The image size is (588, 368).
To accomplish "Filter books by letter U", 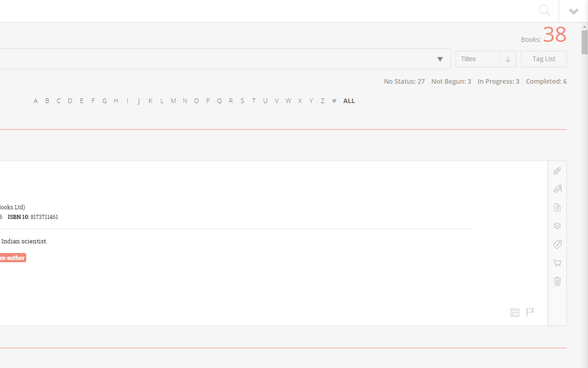I will 265,101.
